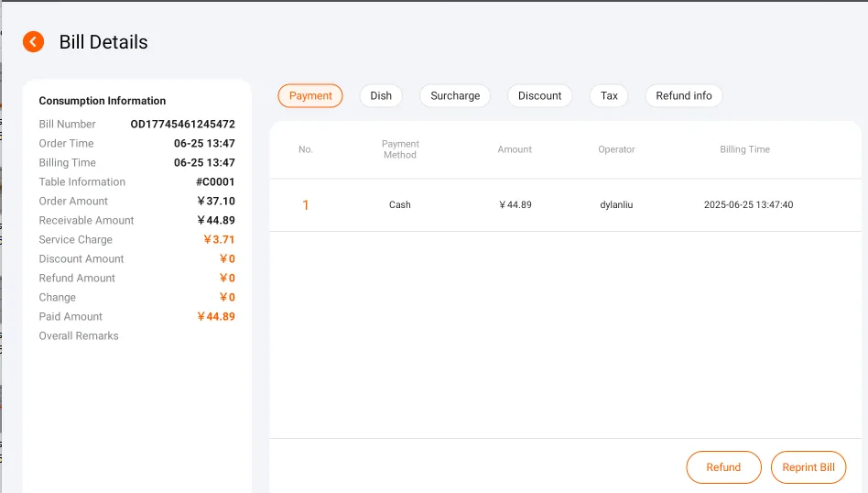Select bill number OD17745461245472
This screenshot has width=868, height=493.
183,124
